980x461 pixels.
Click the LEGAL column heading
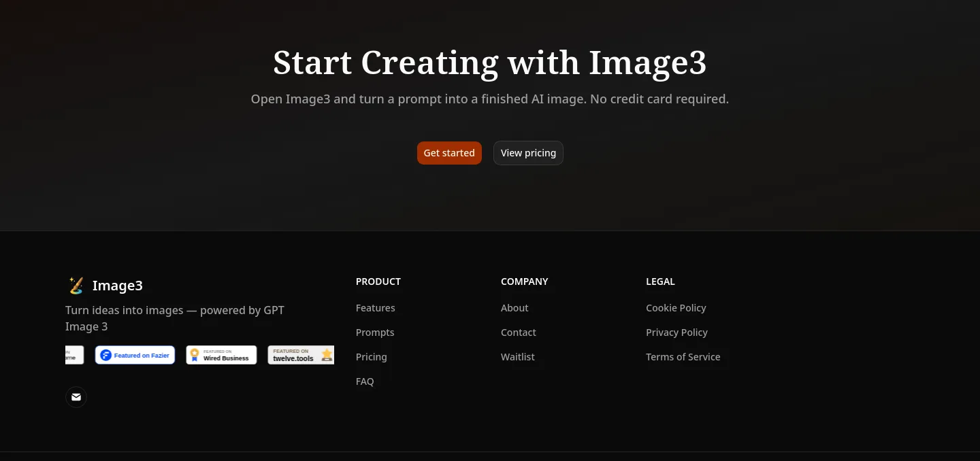click(660, 281)
